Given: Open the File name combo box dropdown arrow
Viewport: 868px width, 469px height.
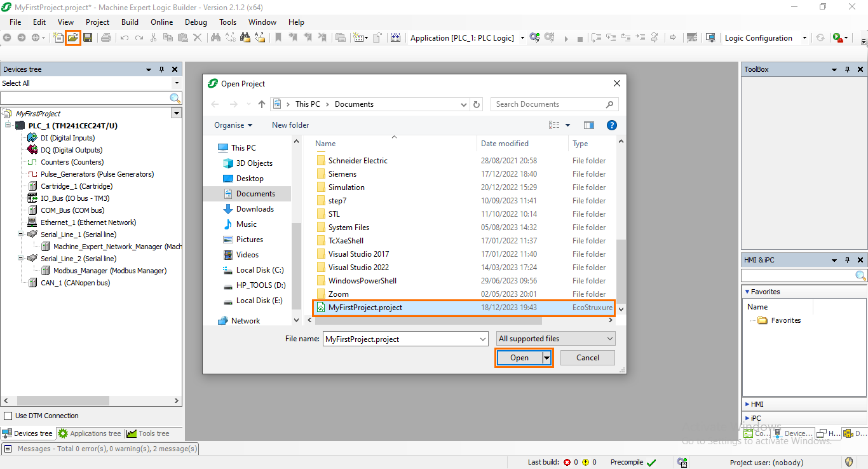Looking at the screenshot, I should (482, 339).
